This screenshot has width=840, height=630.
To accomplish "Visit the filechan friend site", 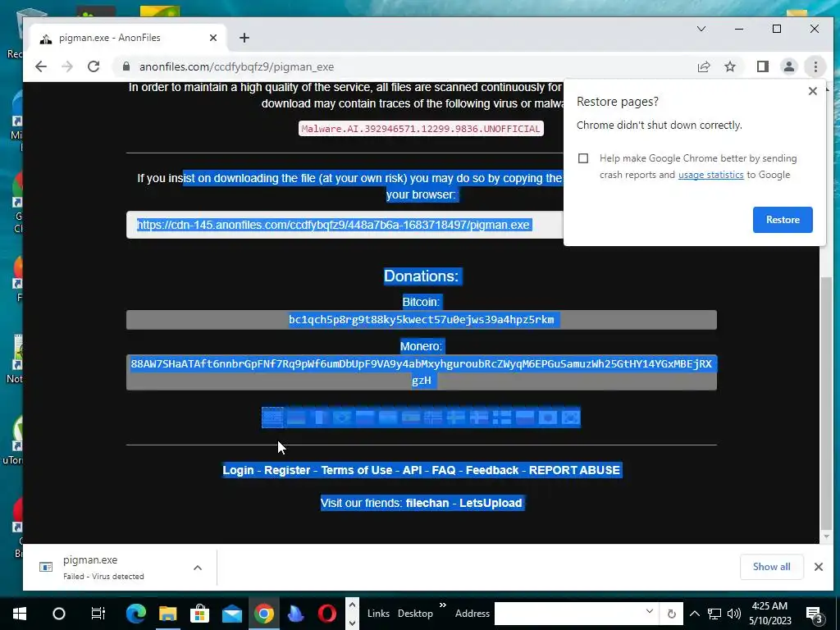I will click(x=427, y=503).
